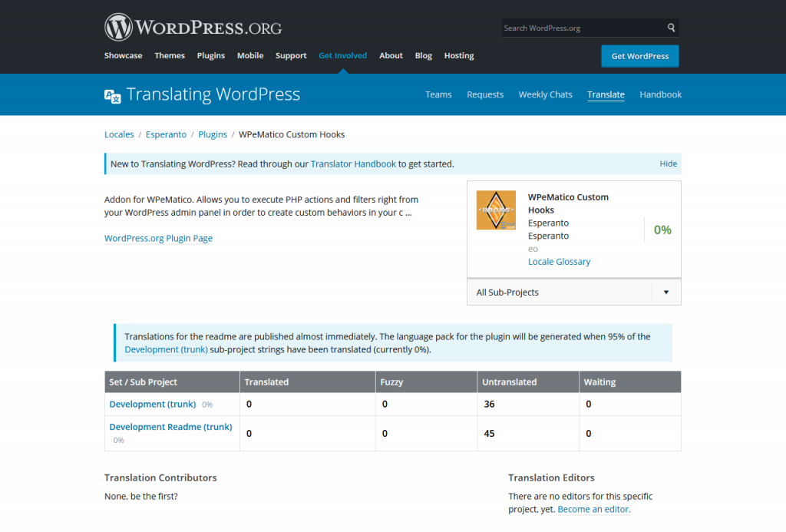Screen dimensions: 786x532
Task: Open the Development Readme (trunk) sub-project link
Action: pyautogui.click(x=171, y=427)
